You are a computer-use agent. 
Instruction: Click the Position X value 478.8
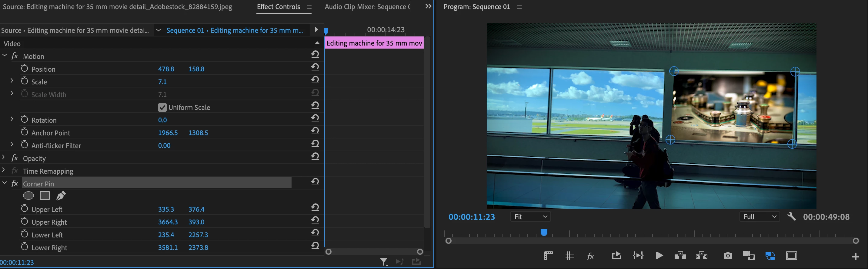(x=166, y=69)
